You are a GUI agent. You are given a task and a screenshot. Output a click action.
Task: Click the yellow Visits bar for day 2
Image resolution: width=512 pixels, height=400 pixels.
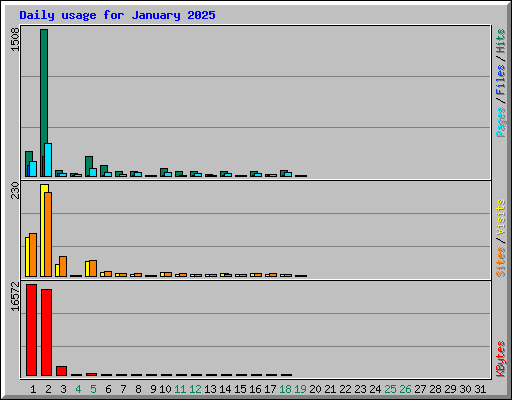(43, 230)
